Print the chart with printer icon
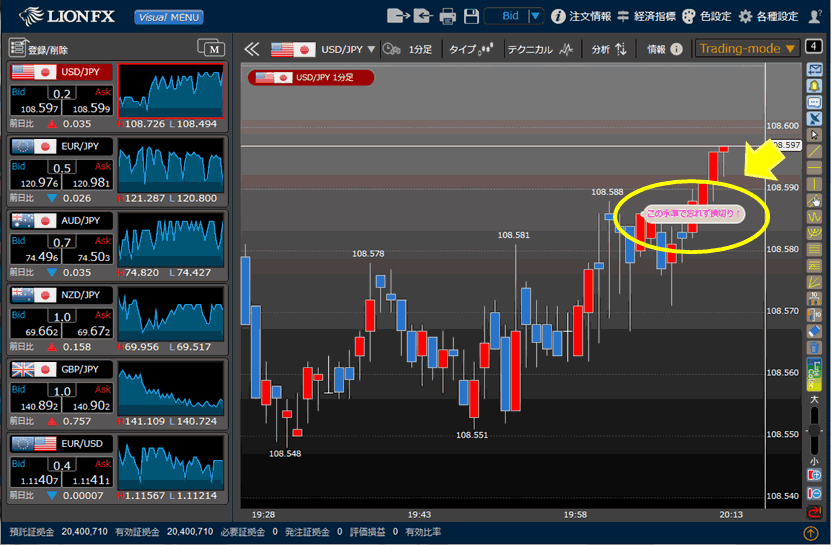The image size is (831, 545). pyautogui.click(x=448, y=16)
